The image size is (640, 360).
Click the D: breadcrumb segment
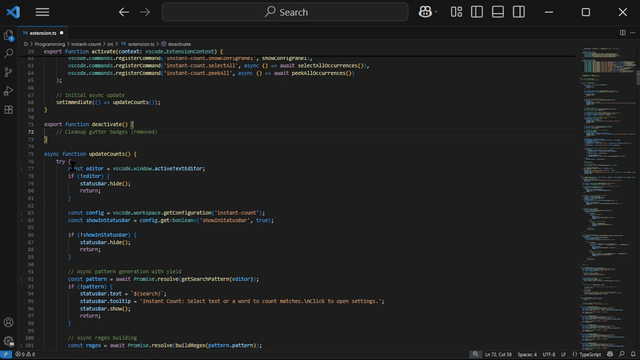tap(26, 44)
